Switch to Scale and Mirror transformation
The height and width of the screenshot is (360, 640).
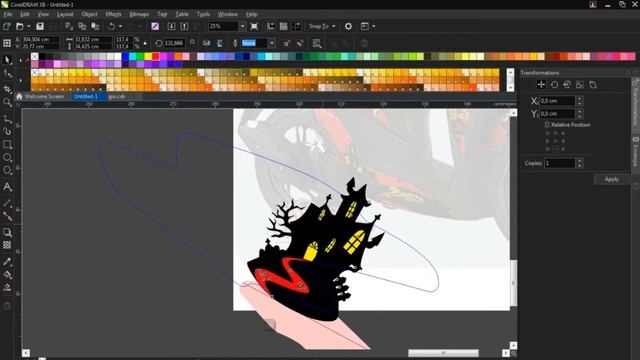point(567,84)
